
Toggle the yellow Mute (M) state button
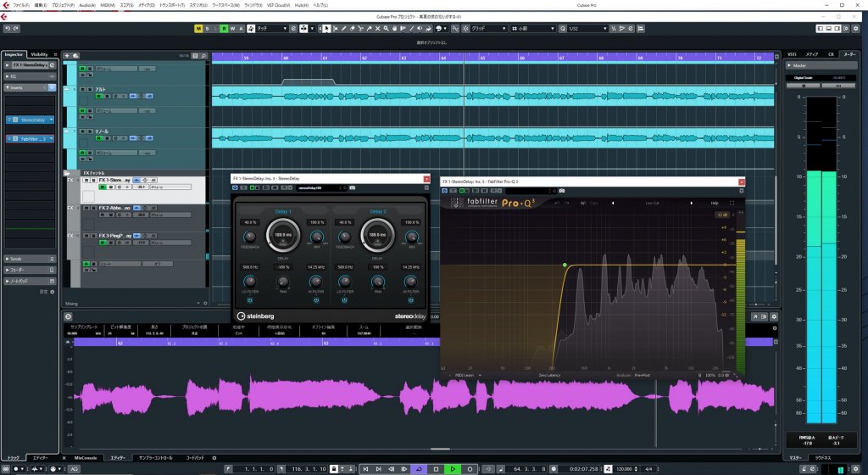click(x=198, y=28)
